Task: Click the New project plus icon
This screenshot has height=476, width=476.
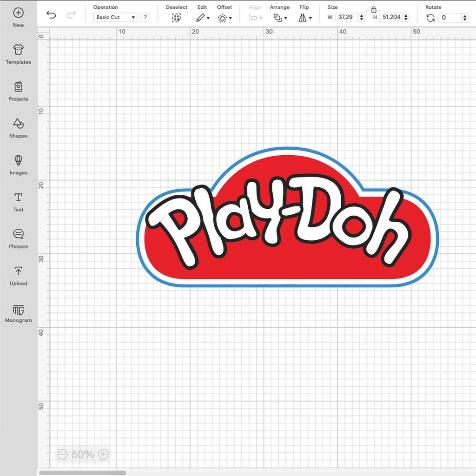Action: click(x=18, y=13)
